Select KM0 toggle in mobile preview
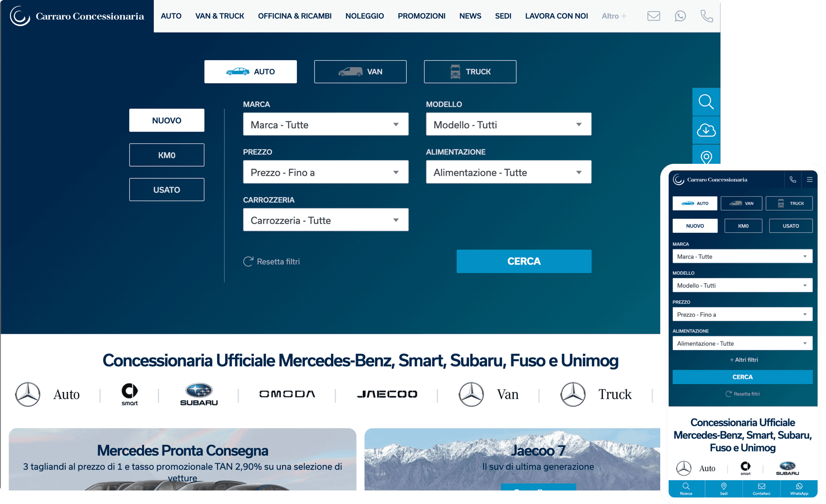Screen dimensions: 826x504 (x=743, y=226)
